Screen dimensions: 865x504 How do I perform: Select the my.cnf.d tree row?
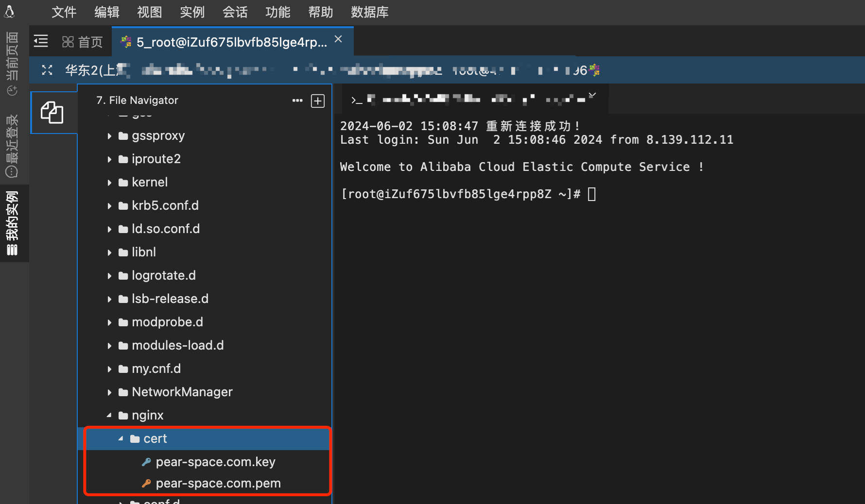pos(205,369)
